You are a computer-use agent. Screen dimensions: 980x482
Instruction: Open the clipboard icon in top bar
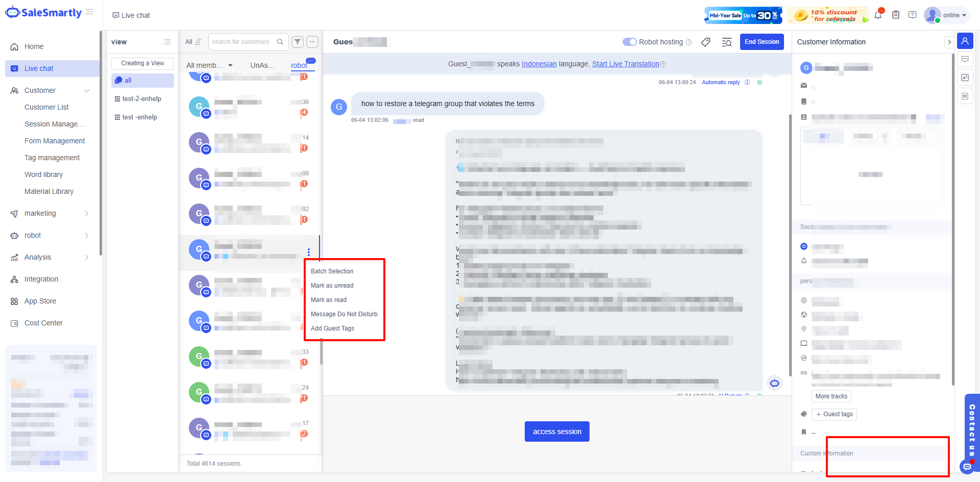896,15
